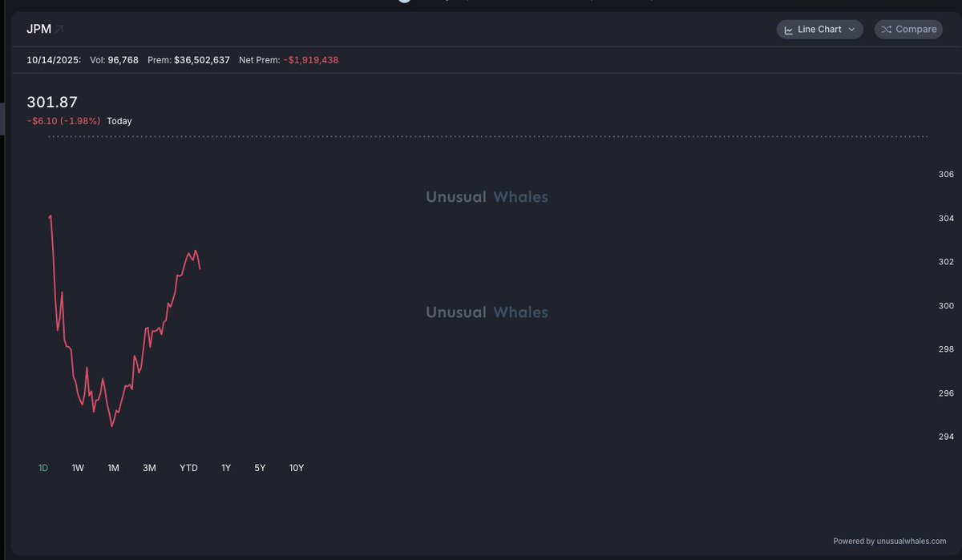Click the -$6.10 (-1.98%) change value

(x=64, y=121)
